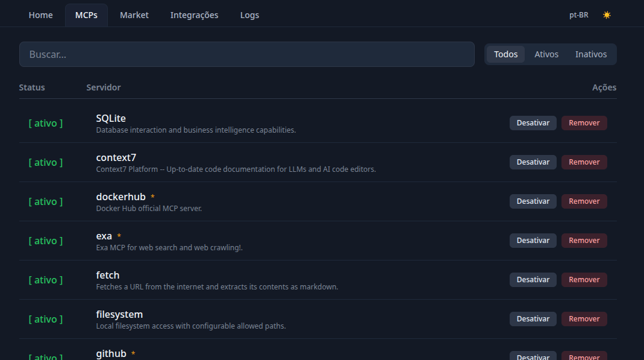Click the star marker beside dockerhub
The width and height of the screenshot is (644, 360).
click(152, 197)
